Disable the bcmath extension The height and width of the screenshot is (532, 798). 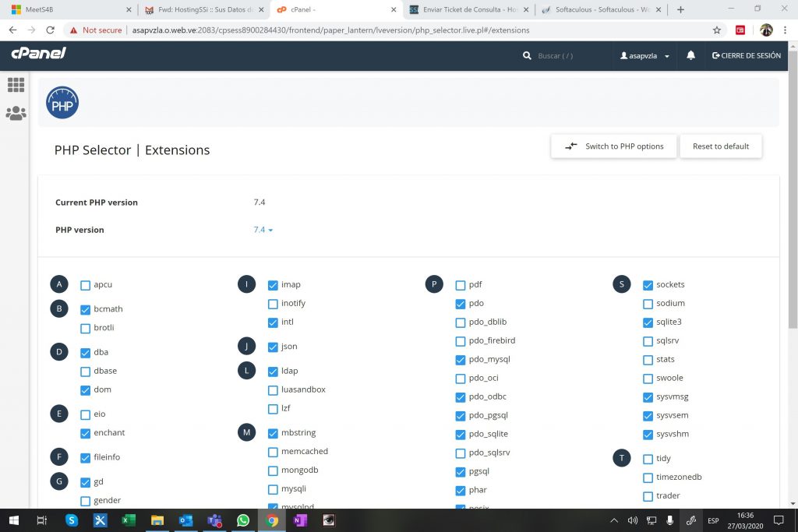coord(86,309)
